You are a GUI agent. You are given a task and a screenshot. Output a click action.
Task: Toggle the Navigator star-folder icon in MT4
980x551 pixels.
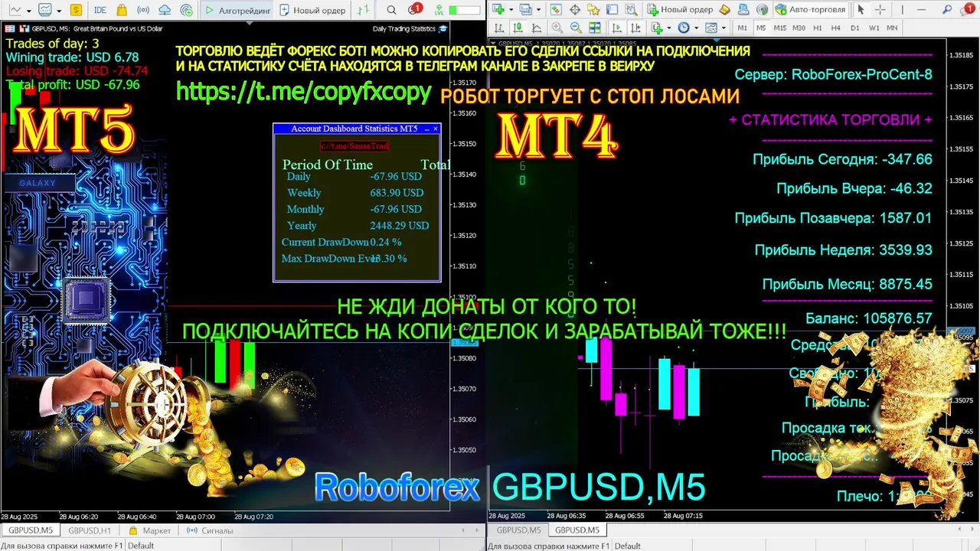pyautogui.click(x=593, y=10)
